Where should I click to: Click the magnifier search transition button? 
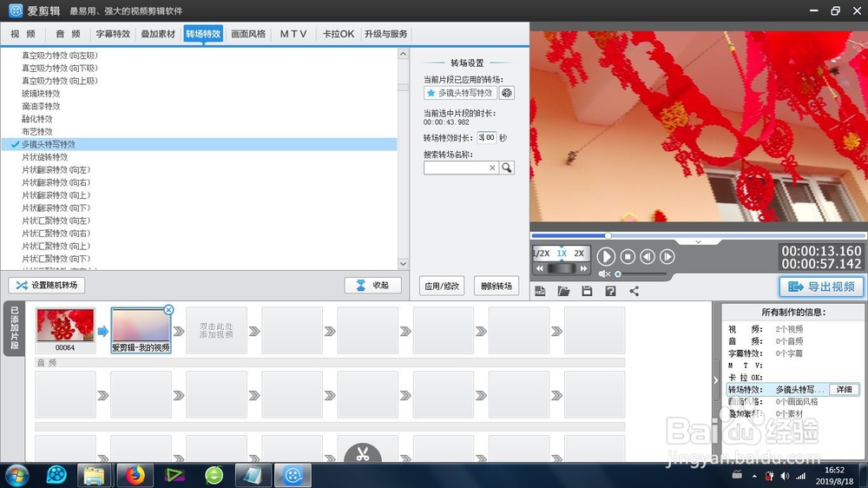507,168
